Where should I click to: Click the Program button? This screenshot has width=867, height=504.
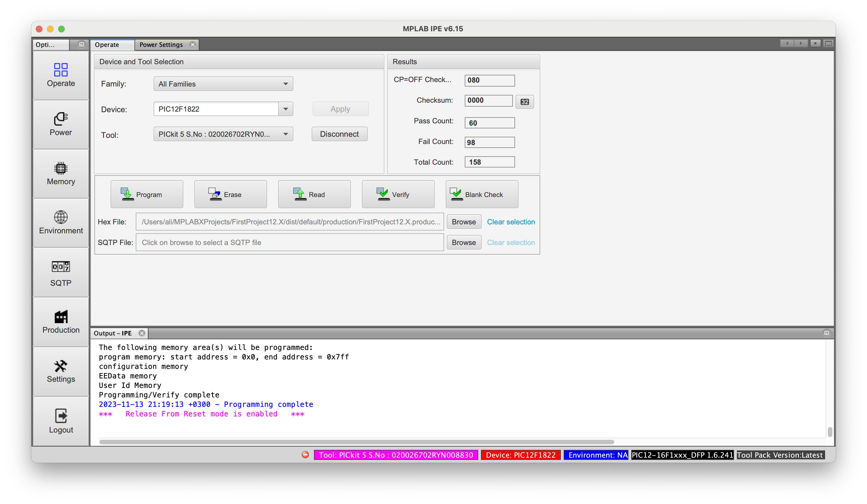point(147,194)
